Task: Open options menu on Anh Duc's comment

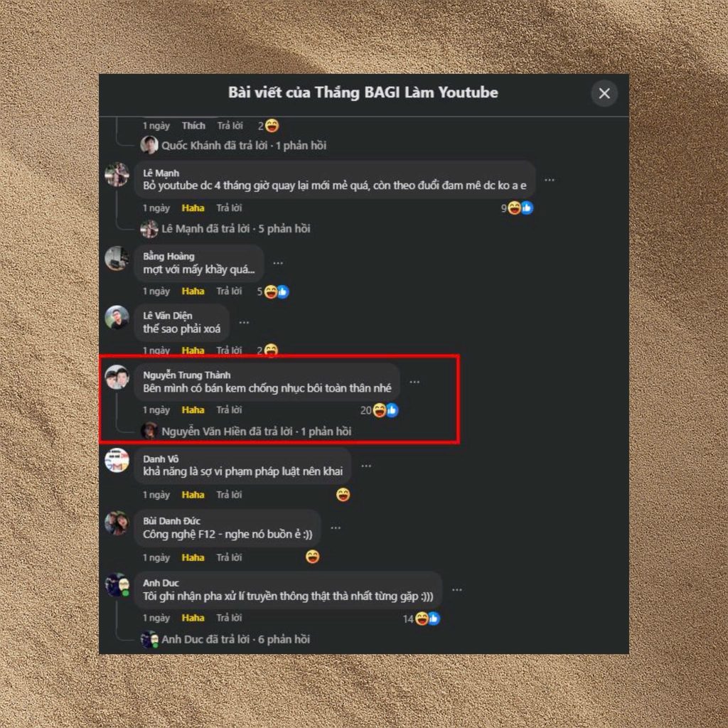Action: [x=457, y=589]
